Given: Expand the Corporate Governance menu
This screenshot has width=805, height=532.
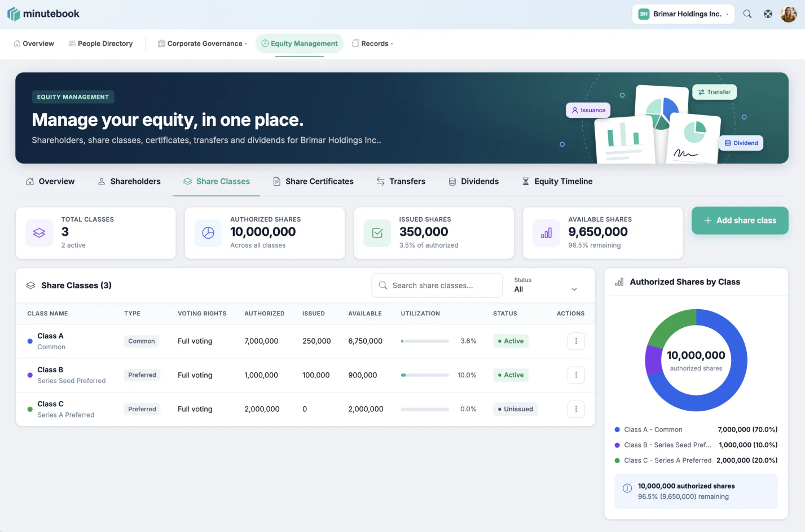Looking at the screenshot, I should 202,43.
